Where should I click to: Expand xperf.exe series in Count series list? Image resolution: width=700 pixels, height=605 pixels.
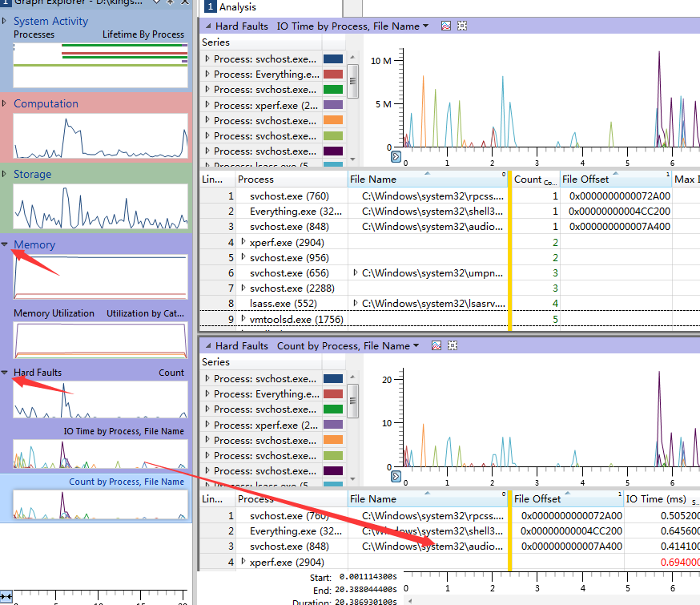point(207,425)
